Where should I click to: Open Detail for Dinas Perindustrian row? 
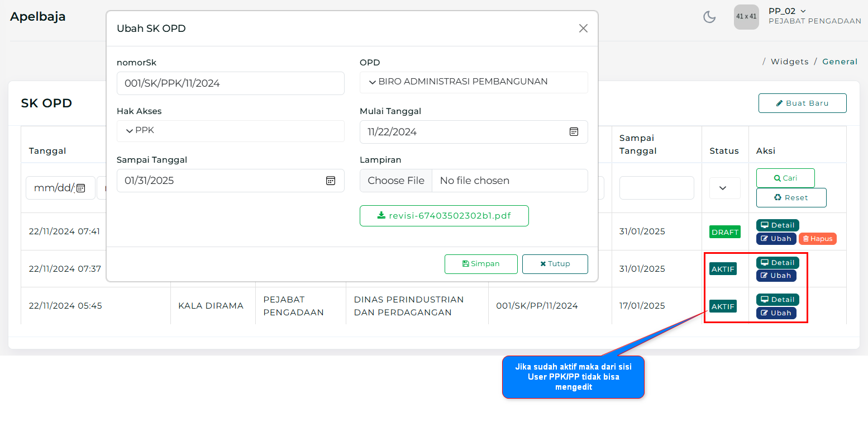pos(778,300)
